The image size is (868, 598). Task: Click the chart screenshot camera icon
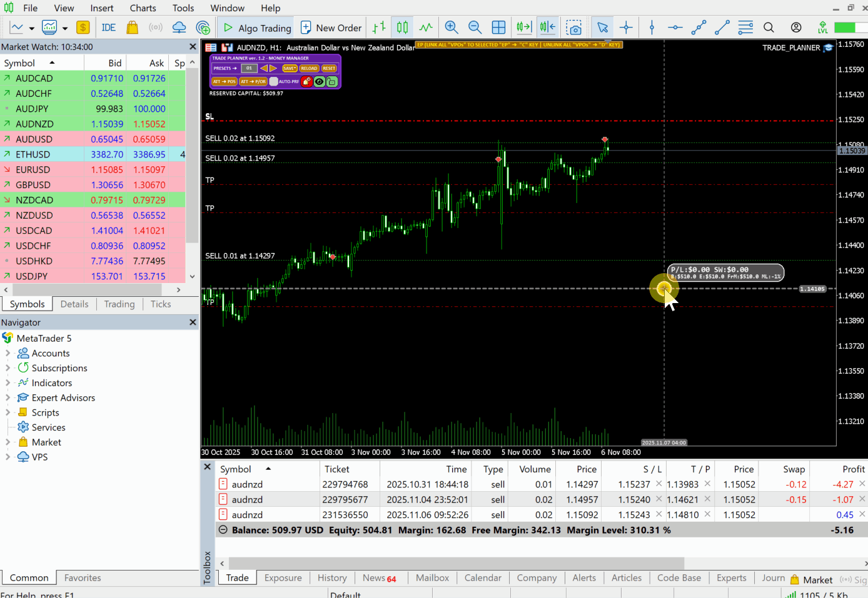tap(573, 27)
